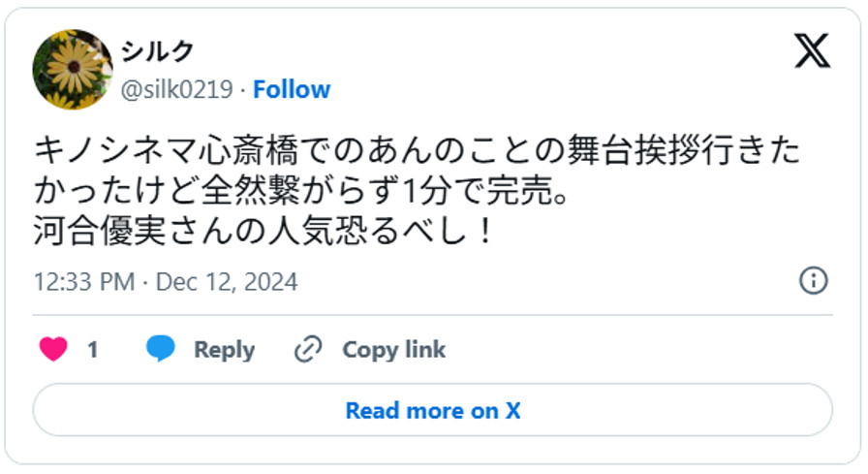Click the line mentioning 河合優実さん
Viewport: 868px width, 474px height.
click(x=263, y=233)
